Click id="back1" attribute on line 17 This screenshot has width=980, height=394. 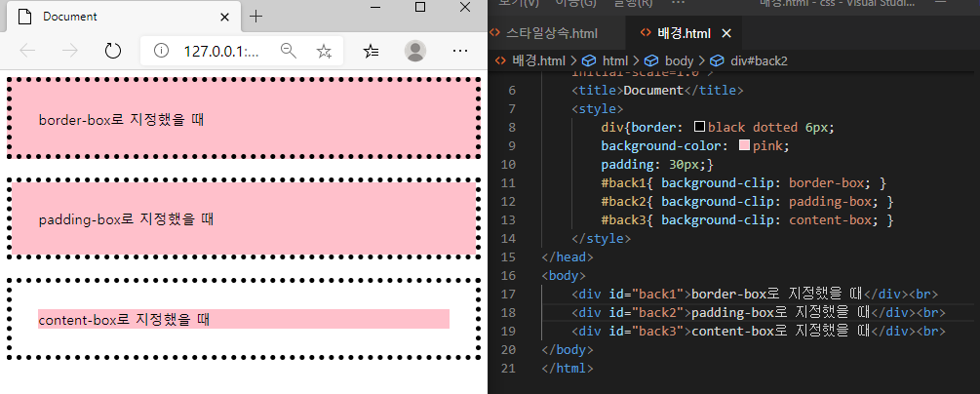(x=647, y=294)
